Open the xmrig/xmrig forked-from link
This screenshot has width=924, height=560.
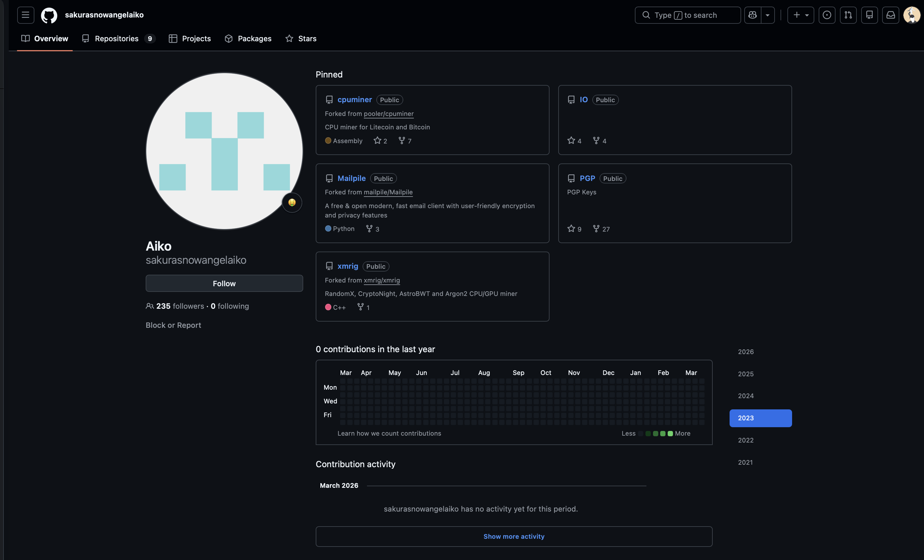[x=381, y=280]
